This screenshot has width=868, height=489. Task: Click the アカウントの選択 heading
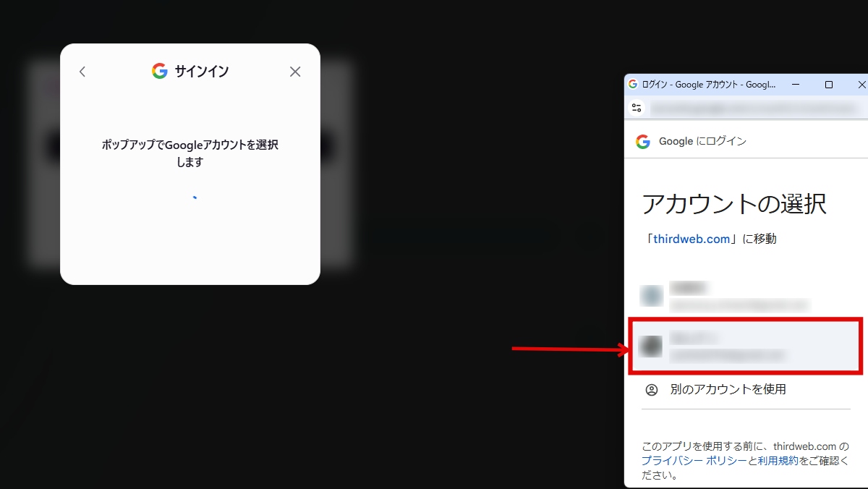coord(734,204)
